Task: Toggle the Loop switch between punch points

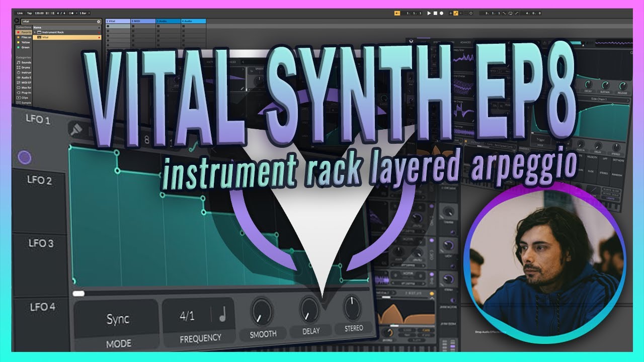Action: [x=510, y=13]
